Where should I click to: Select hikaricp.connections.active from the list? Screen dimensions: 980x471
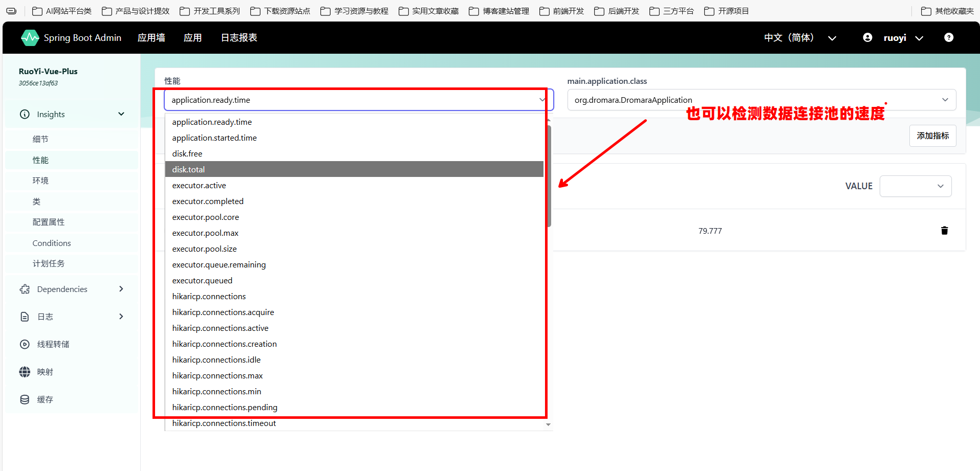coord(220,328)
